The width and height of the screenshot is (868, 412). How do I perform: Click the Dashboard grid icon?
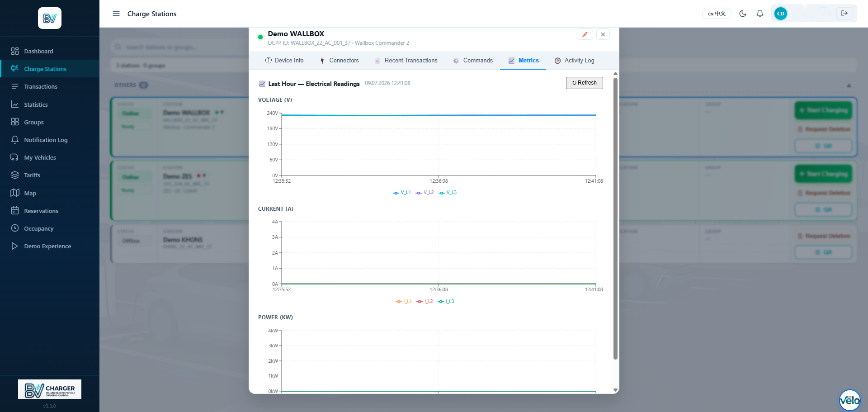coord(15,51)
